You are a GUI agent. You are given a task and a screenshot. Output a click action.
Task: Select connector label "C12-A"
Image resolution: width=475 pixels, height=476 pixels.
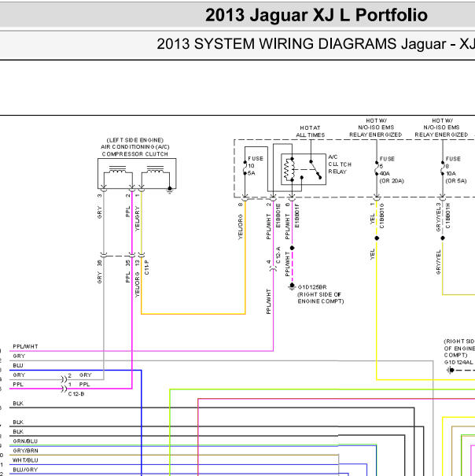point(278,255)
